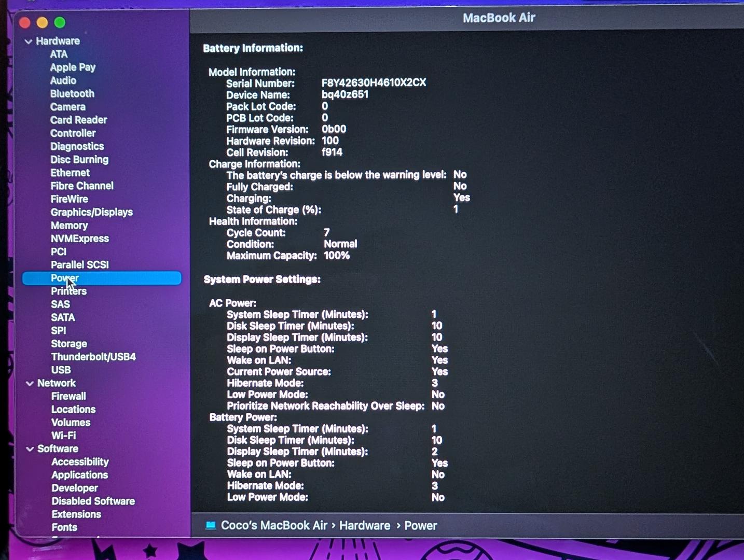
Task: Open Locations under Network
Action: [x=73, y=410]
